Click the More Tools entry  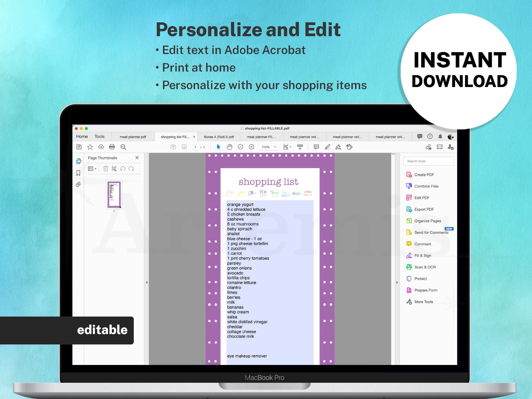pyautogui.click(x=420, y=302)
